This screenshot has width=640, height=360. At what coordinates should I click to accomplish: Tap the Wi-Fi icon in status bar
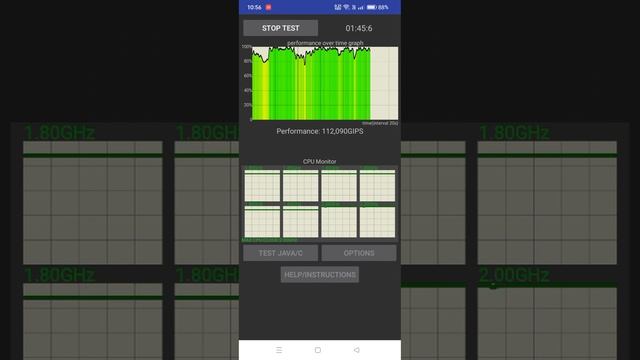click(346, 7)
